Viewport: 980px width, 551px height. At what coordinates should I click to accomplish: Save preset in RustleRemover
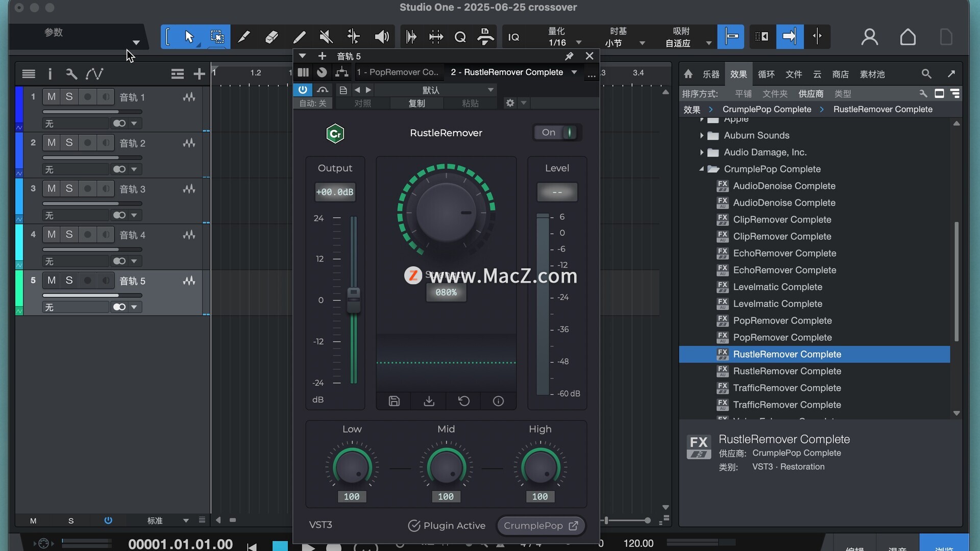394,401
